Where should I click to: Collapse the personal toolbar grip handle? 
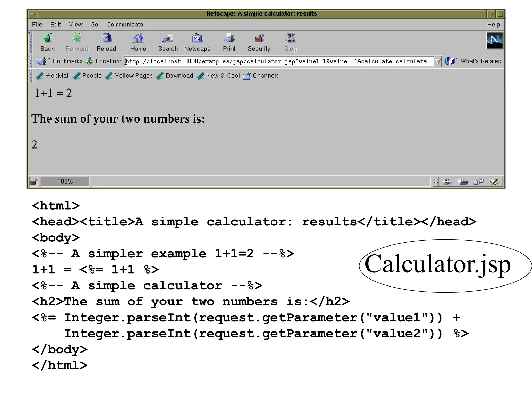coord(30,76)
